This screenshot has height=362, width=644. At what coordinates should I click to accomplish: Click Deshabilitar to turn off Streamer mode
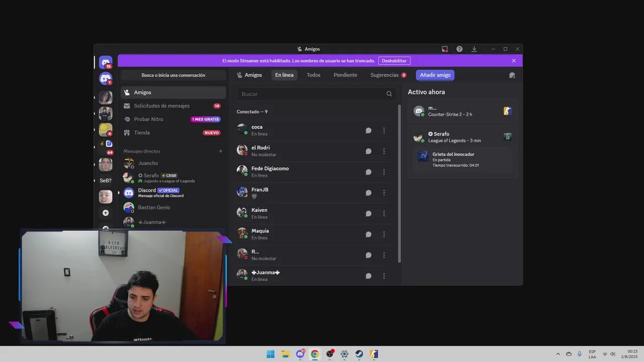(394, 61)
